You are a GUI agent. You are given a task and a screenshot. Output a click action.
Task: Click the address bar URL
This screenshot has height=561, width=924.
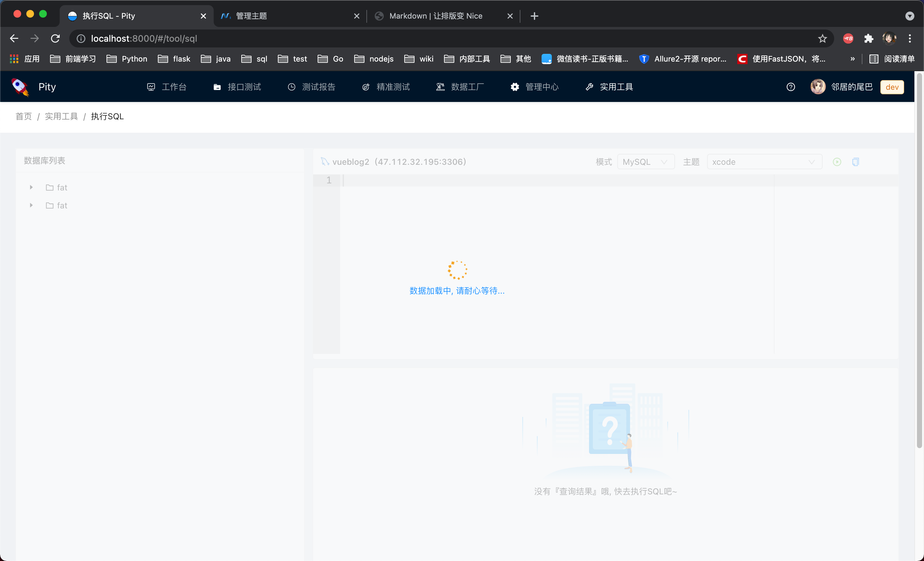[x=144, y=38]
